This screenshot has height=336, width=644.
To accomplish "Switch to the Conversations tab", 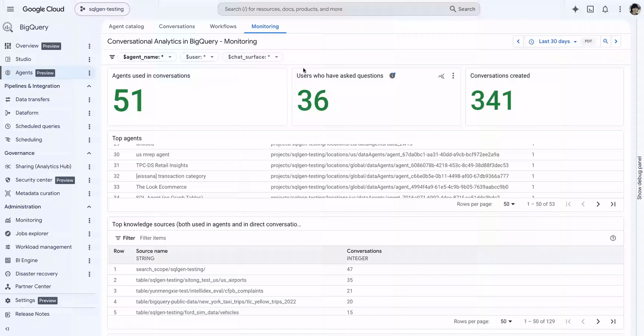I will 177,26.
